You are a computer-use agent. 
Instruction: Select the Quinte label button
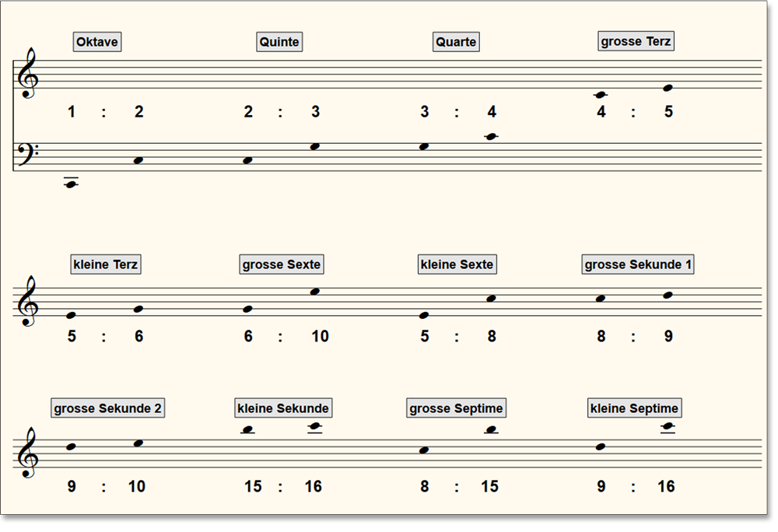point(279,42)
